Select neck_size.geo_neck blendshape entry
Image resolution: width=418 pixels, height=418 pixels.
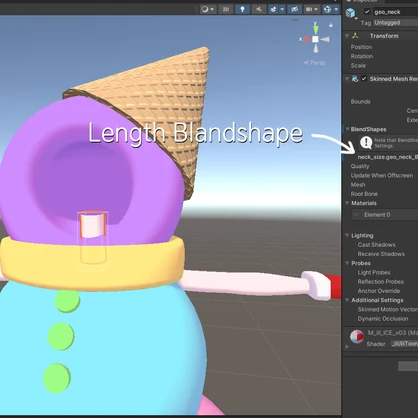click(387, 157)
